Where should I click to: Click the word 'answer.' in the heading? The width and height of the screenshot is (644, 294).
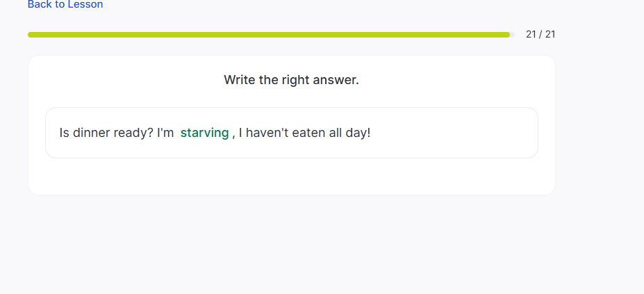click(x=336, y=80)
